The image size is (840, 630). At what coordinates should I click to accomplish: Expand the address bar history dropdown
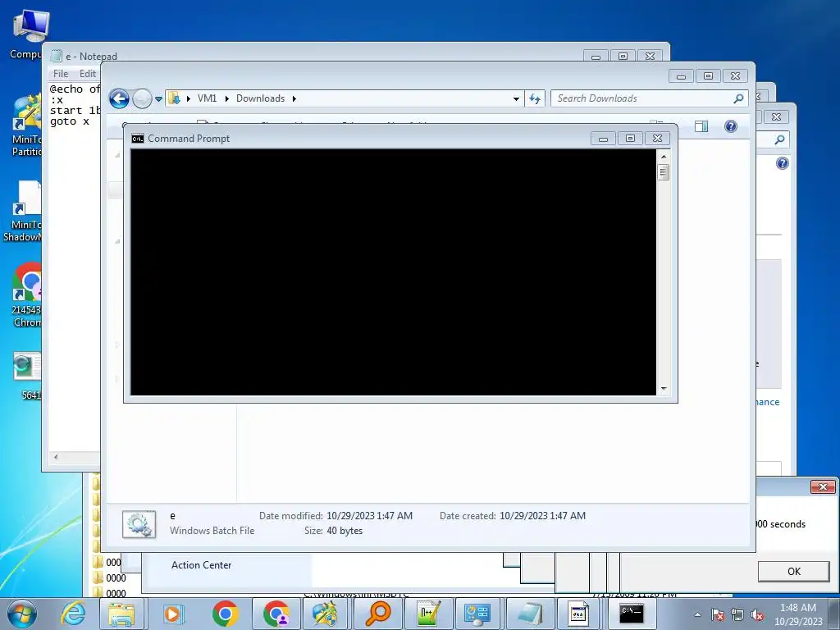(x=516, y=98)
